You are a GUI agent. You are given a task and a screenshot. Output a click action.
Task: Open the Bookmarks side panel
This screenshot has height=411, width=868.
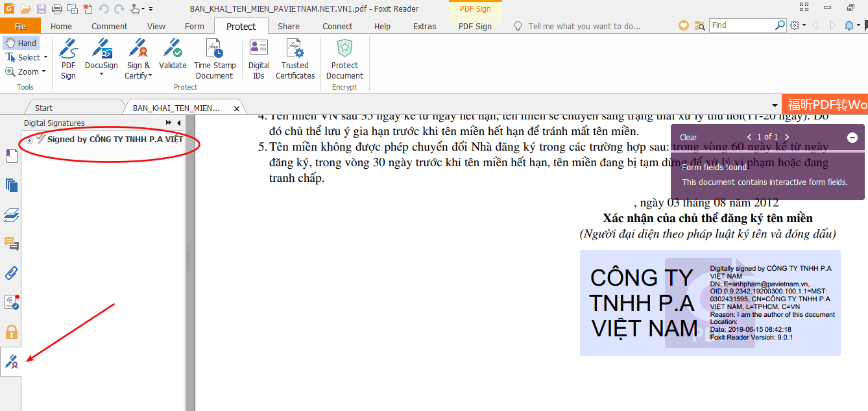tap(12, 156)
